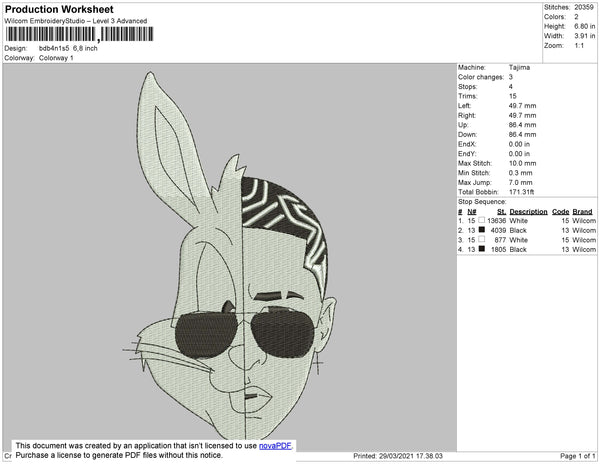600x464 pixels.
Task: Click the black swatch in stop row 4
Action: pos(482,249)
